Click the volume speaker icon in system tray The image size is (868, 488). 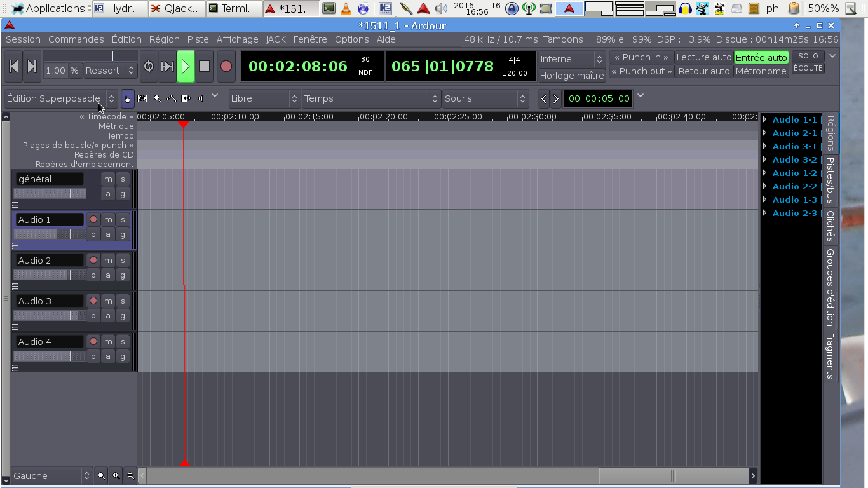(x=441, y=8)
